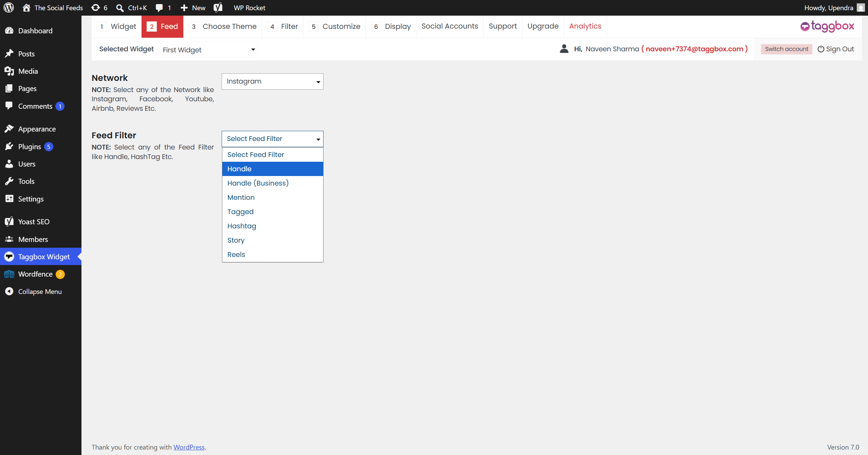
Task: Collapse the Feed Filter dropdown
Action: point(273,139)
